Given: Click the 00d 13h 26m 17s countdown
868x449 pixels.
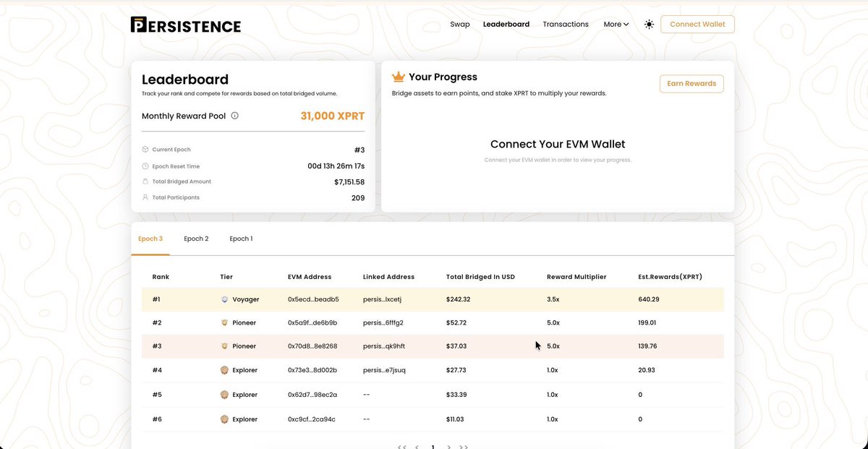Looking at the screenshot, I should 336,166.
